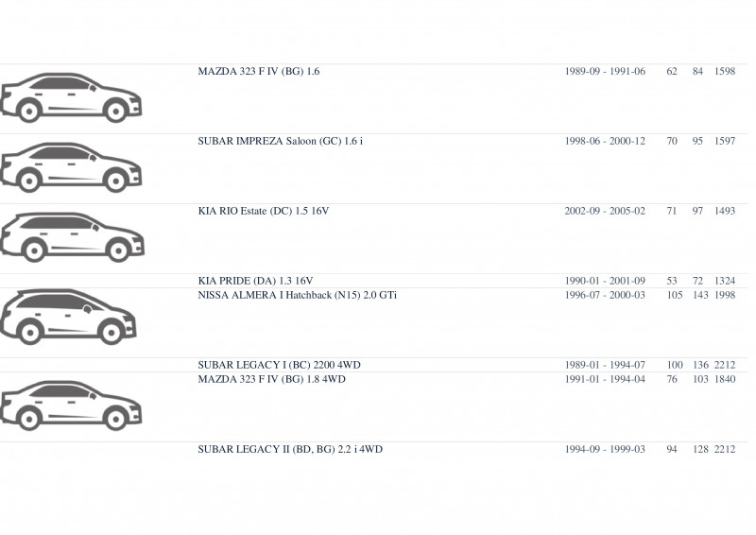The height and width of the screenshot is (535, 756).
Task: Select SUBAR LEGACY II (BD, BG) 2.2 i 4WD
Action: tap(290, 449)
